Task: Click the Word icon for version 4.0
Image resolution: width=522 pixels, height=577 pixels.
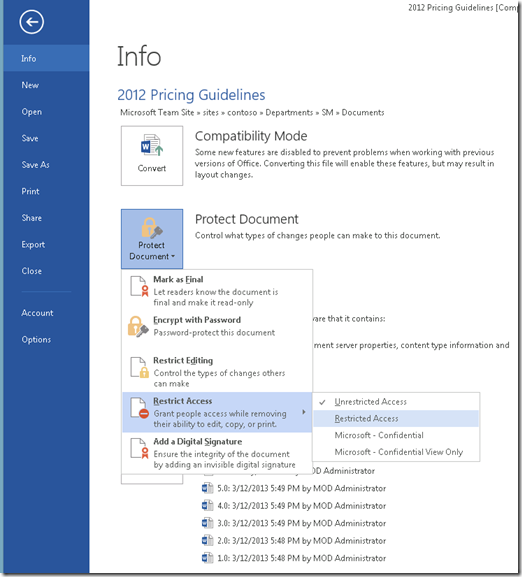Action: coord(207,506)
